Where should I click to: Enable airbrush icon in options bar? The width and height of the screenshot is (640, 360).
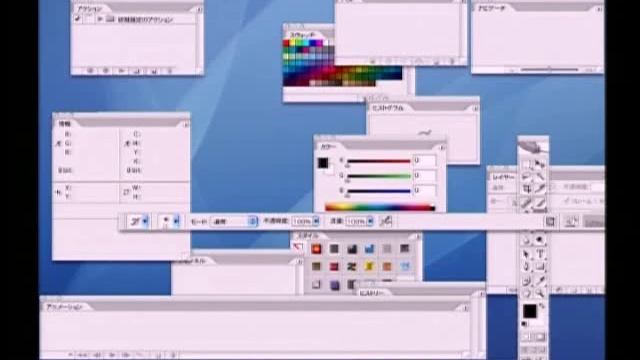coord(385,221)
